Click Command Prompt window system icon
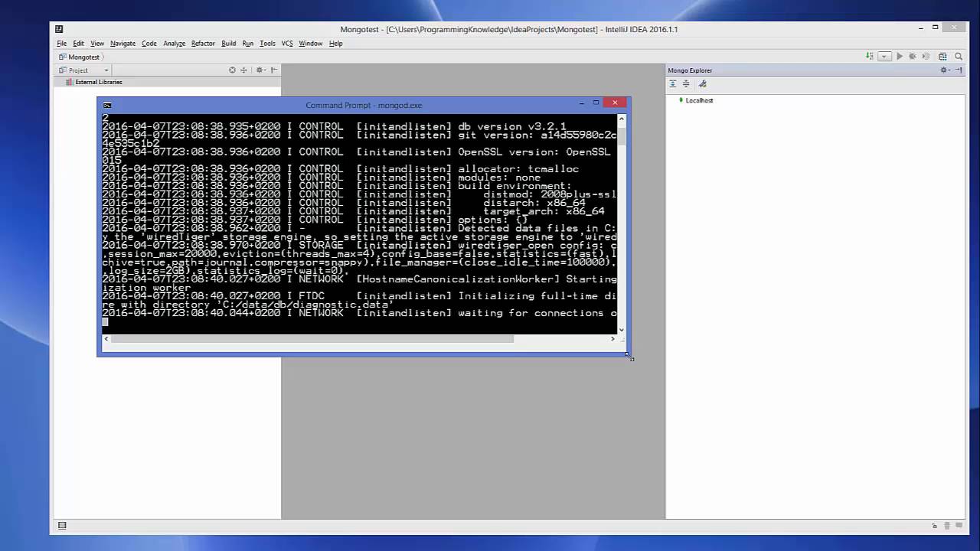Screen dimensions: 980x551 107,105
